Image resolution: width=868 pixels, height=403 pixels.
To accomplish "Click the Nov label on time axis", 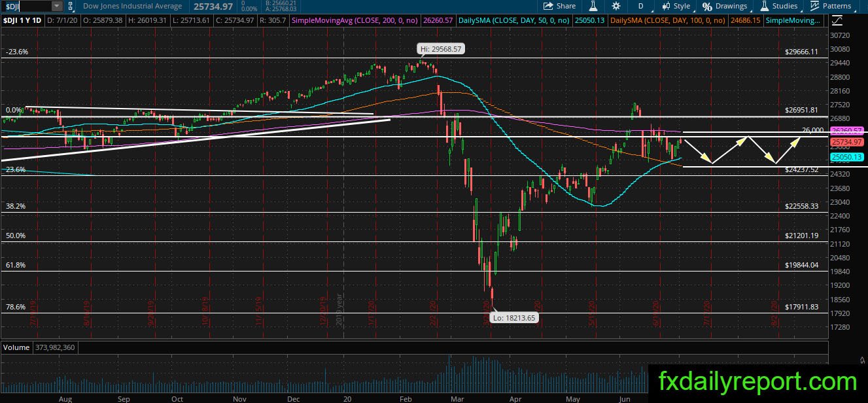I will (x=239, y=398).
